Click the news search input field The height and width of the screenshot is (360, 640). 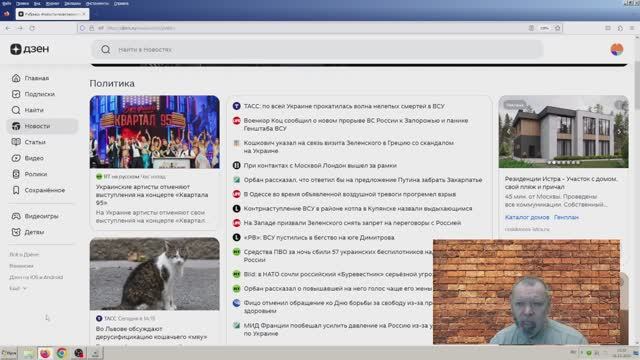(x=317, y=49)
